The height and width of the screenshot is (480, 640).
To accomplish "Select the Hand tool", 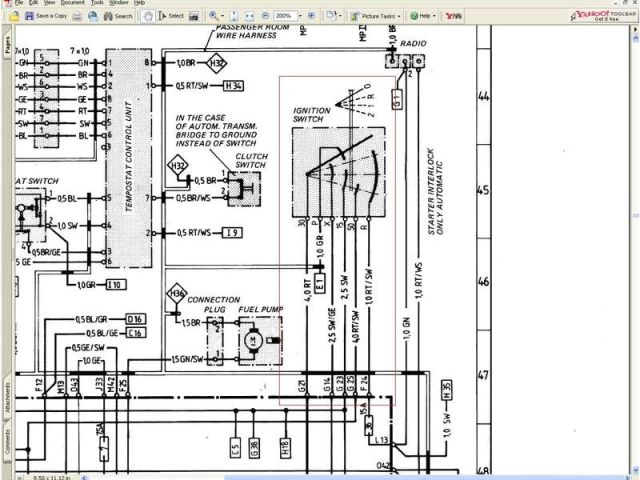I will point(148,16).
